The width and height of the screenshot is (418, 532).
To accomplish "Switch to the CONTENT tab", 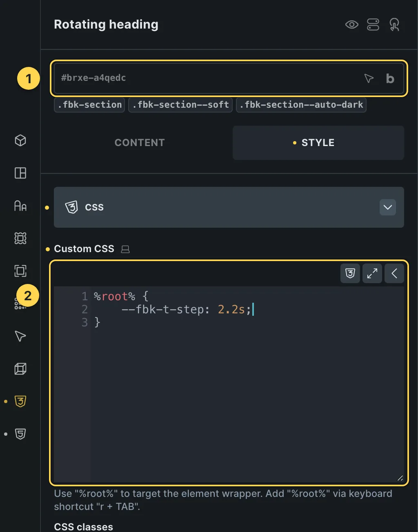I will [140, 143].
